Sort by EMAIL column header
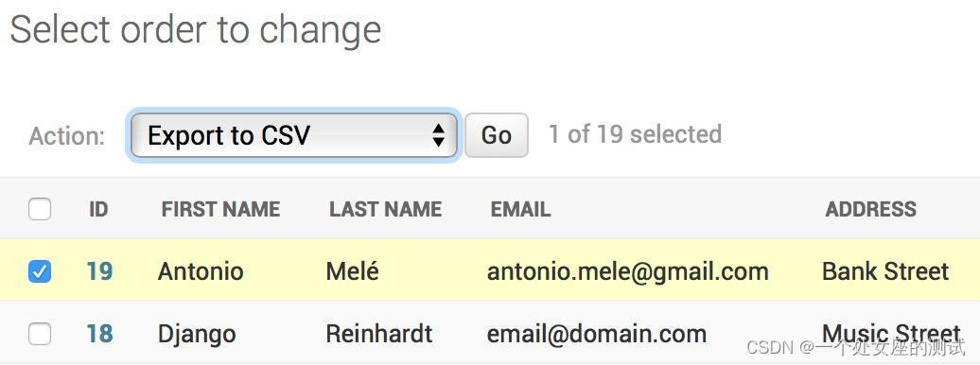This screenshot has width=980, height=365. click(520, 209)
